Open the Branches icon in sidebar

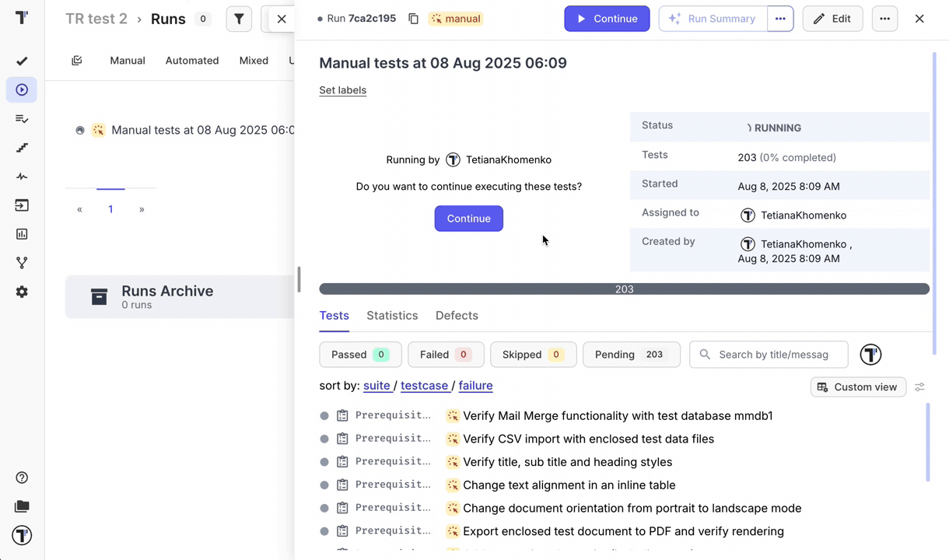point(22,263)
